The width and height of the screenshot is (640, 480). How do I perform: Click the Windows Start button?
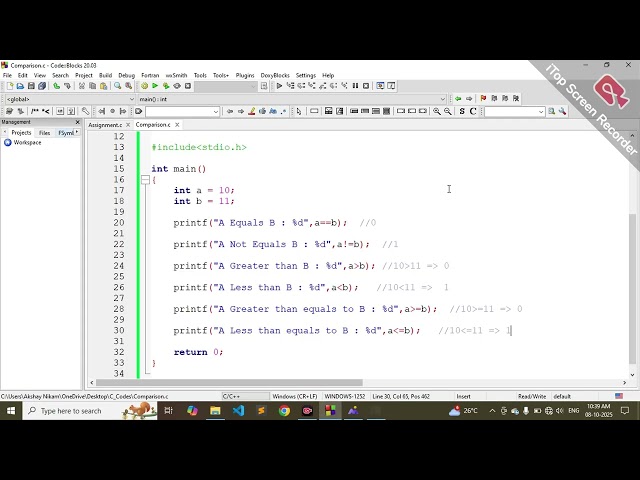(x=11, y=411)
